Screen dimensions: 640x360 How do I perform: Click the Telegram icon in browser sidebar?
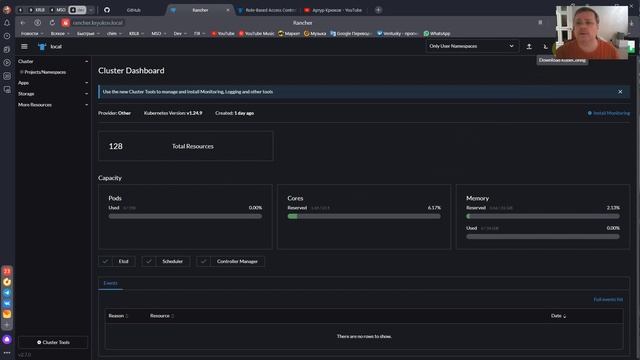tap(7, 293)
